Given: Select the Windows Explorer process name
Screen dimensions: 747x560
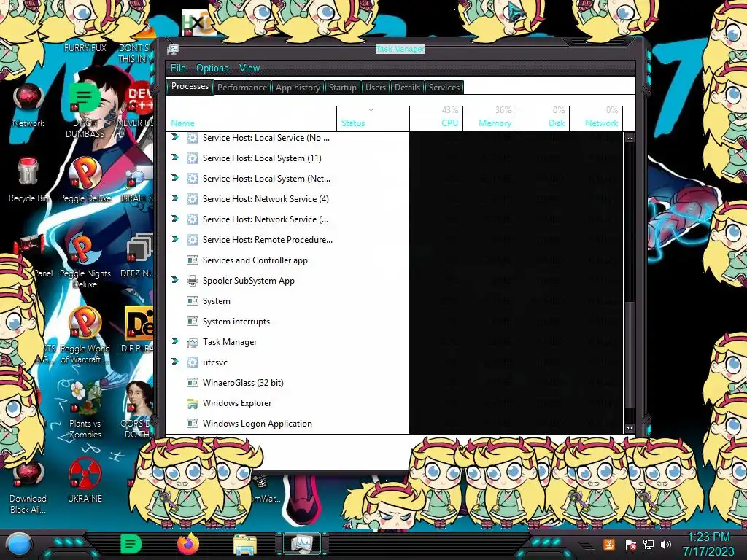Looking at the screenshot, I should (x=237, y=403).
